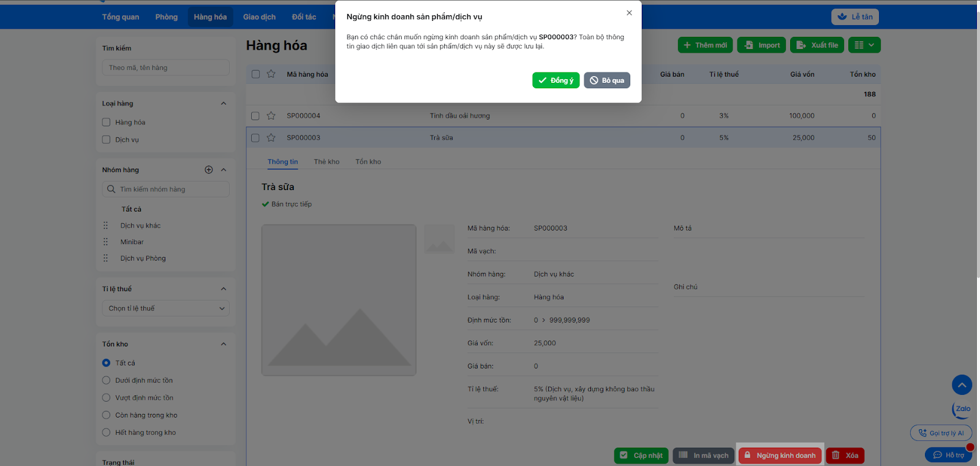Click the Xuất file button
980x466 pixels.
pyautogui.click(x=817, y=45)
